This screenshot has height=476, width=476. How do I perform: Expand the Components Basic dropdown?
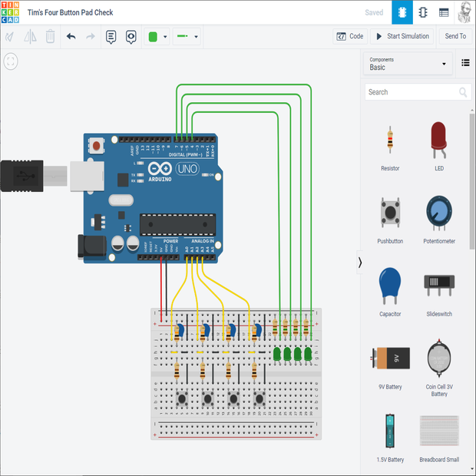408,64
